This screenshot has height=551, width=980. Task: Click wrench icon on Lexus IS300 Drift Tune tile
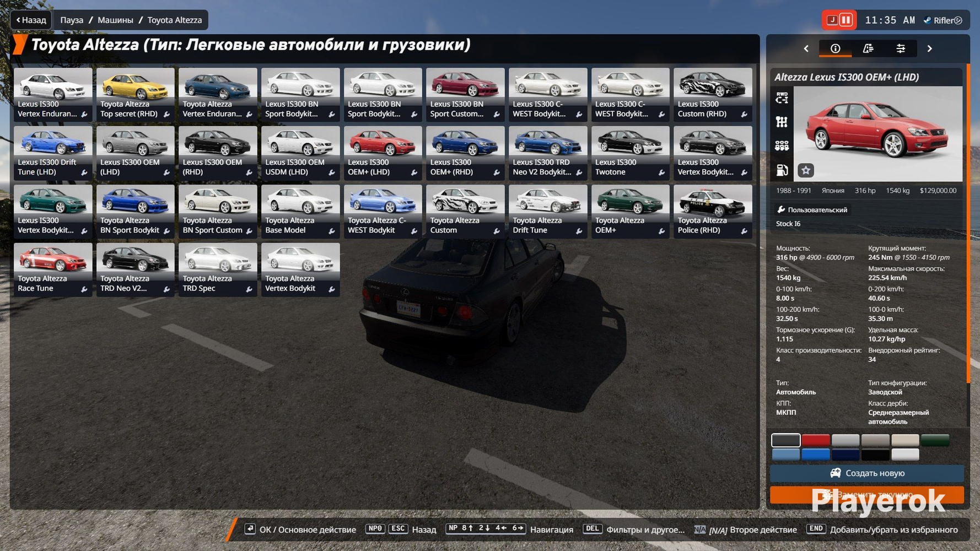(84, 172)
